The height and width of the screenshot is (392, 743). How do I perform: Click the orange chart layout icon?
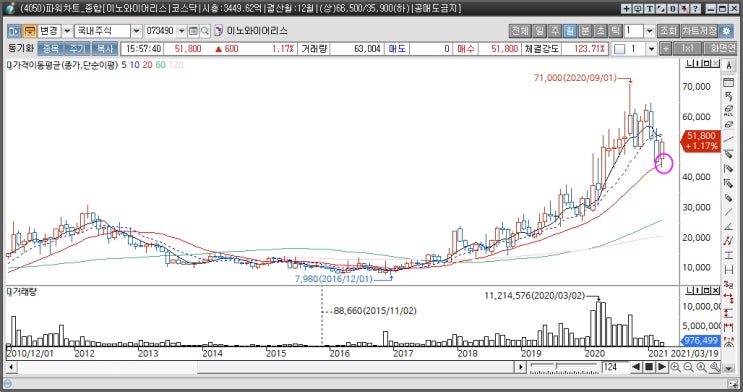[x=30, y=31]
